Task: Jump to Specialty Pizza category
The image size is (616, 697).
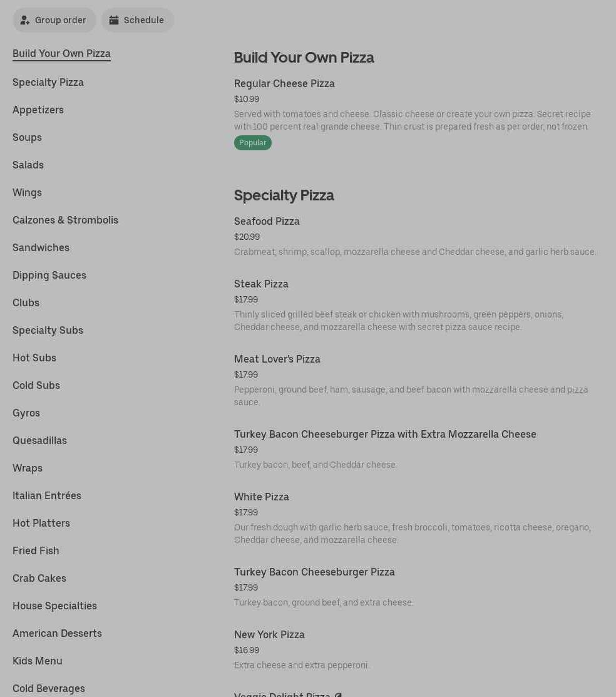Action: tap(48, 82)
